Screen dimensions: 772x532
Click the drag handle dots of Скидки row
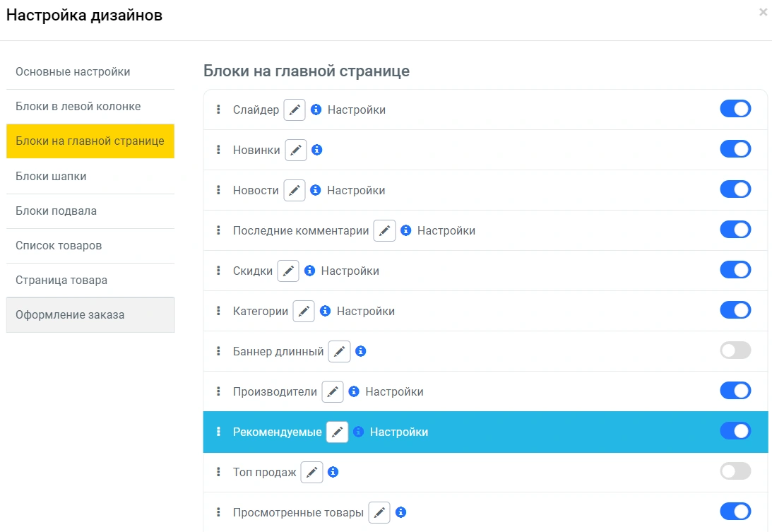tap(218, 271)
